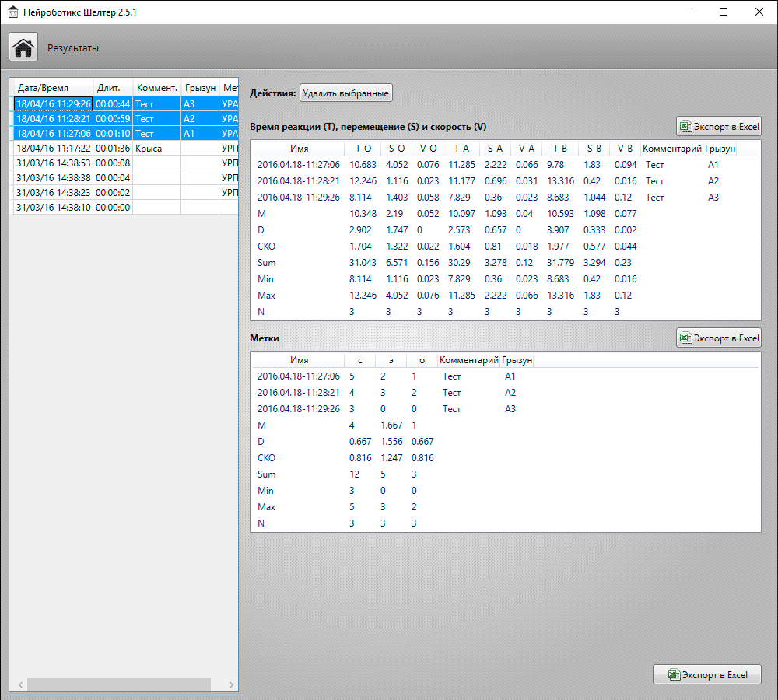The width and height of the screenshot is (778, 700).
Task: Click Имя header in reaction time table
Action: tap(300, 149)
